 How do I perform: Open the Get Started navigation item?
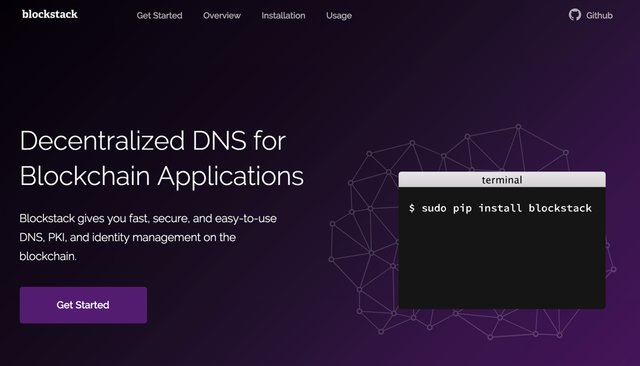coord(159,16)
